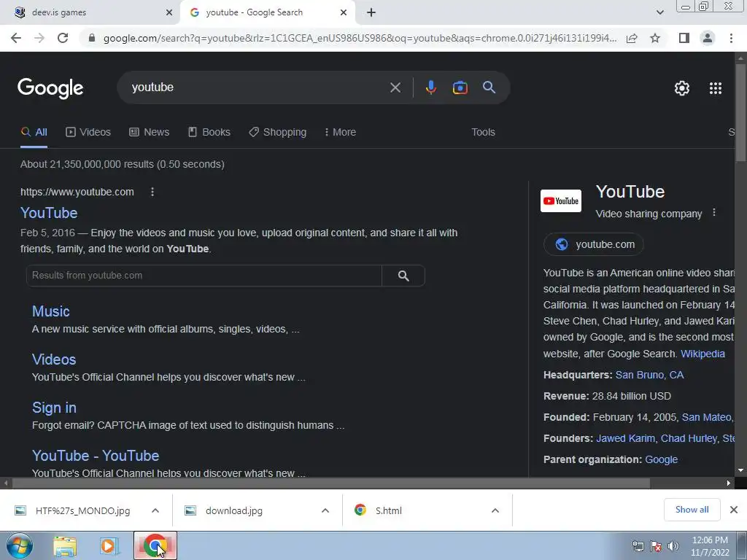Viewport: 747px width, 560px height.
Task: Open the Wikipedia source link
Action: (703, 354)
